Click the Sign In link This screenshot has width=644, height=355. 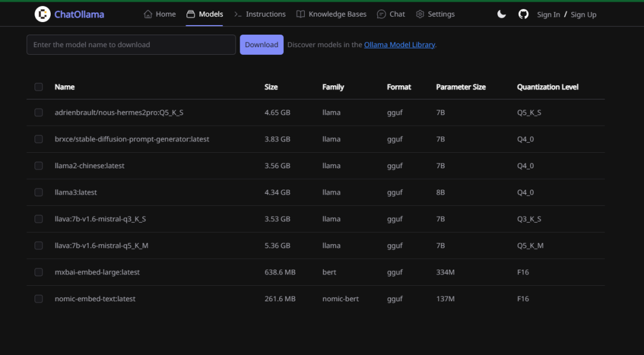[549, 15]
